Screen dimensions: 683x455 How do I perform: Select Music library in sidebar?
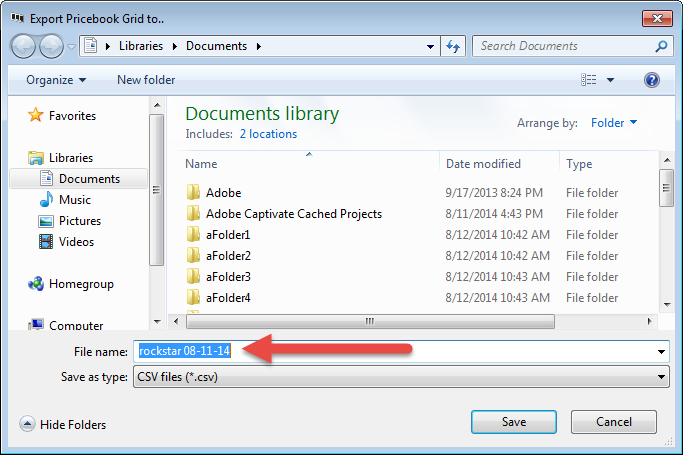tap(74, 200)
